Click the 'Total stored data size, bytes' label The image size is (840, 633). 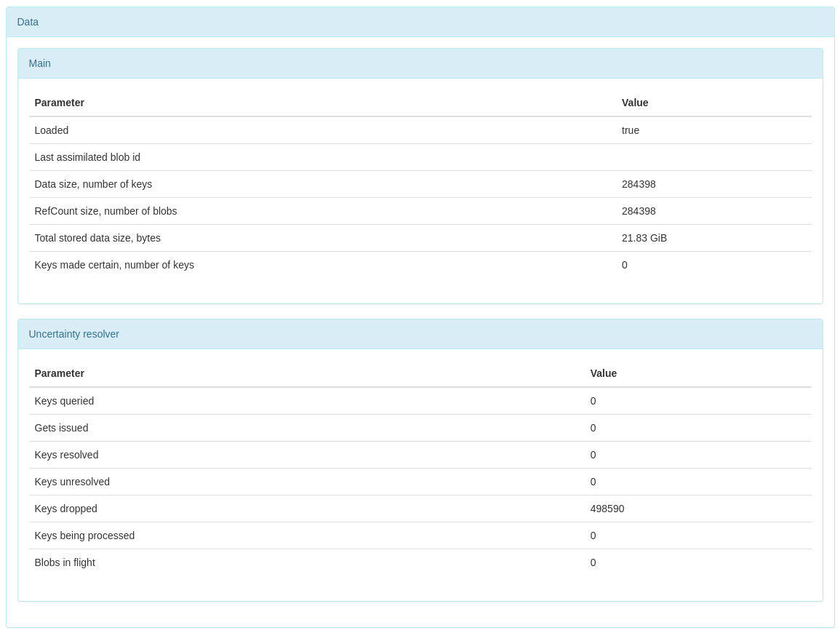[x=97, y=238]
